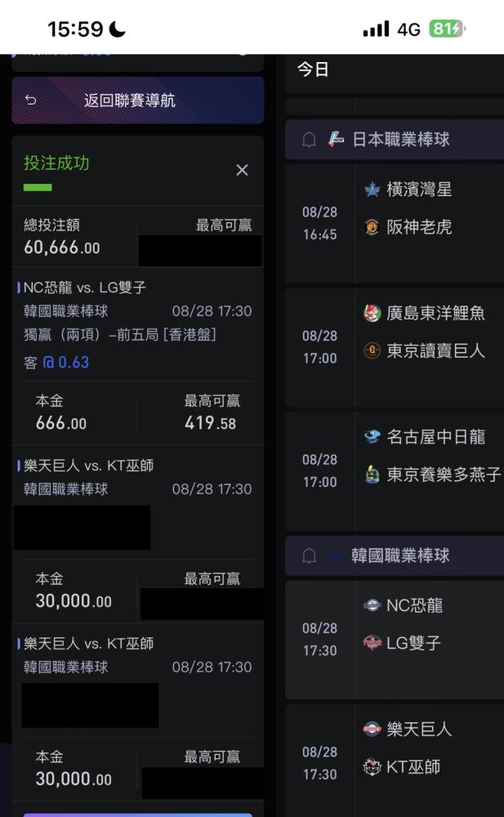
Task: Select the 橫濱灣星 team logo icon
Action: 372,190
